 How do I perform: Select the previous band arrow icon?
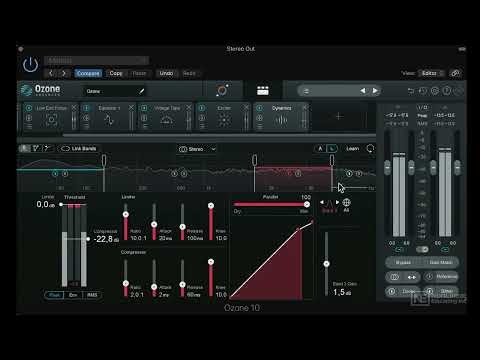[x=322, y=202]
